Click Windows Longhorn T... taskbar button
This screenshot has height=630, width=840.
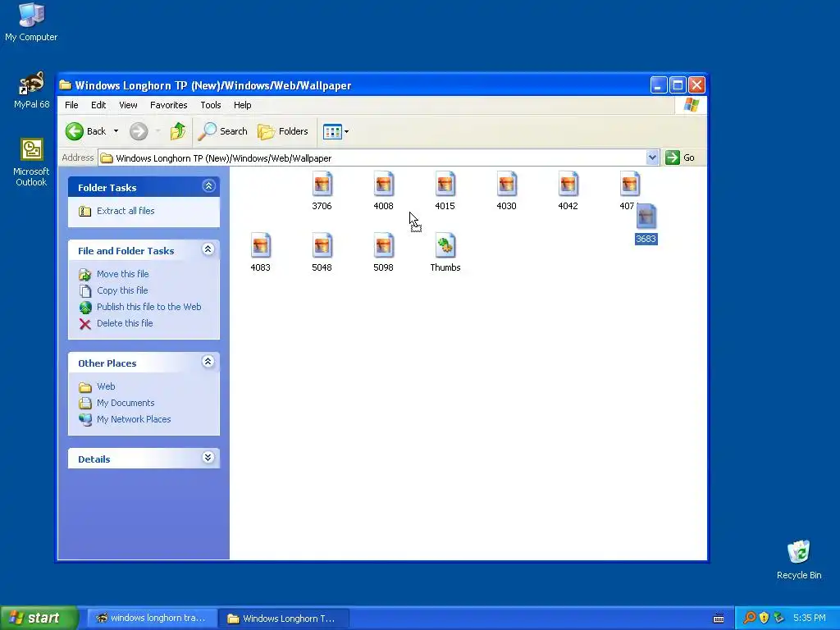pyautogui.click(x=283, y=619)
